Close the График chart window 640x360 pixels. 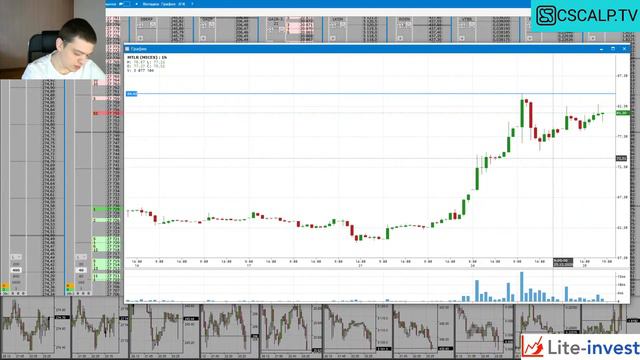coord(624,49)
